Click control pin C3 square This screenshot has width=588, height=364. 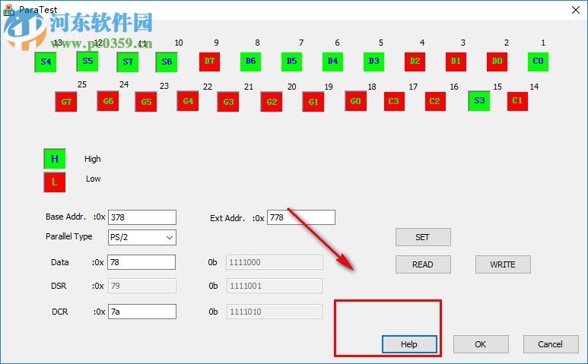click(x=394, y=101)
